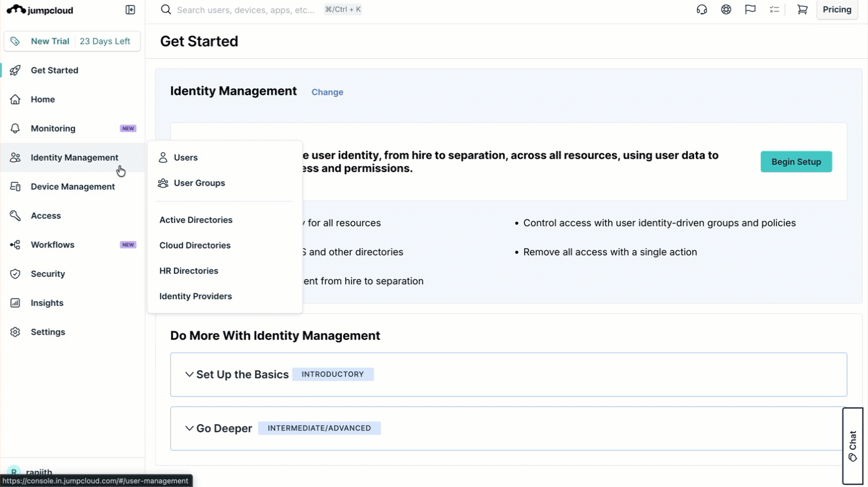
Task: Click 'Remove all access with a single action' text
Action: (x=610, y=252)
